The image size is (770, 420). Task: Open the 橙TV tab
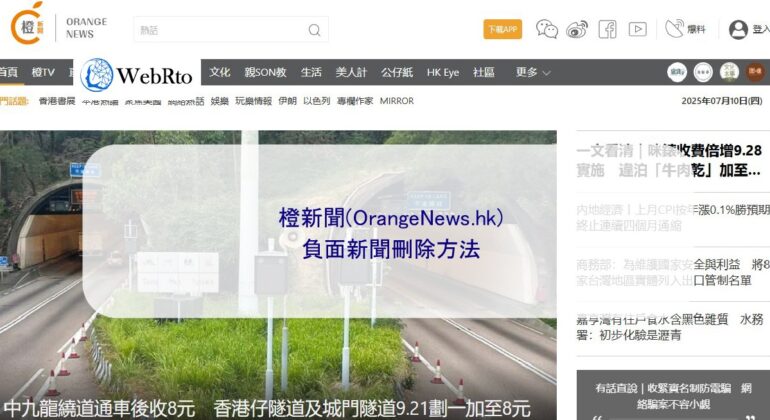coord(43,72)
